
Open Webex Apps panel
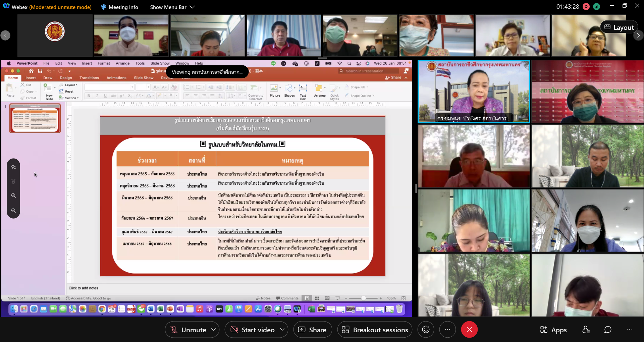553,330
